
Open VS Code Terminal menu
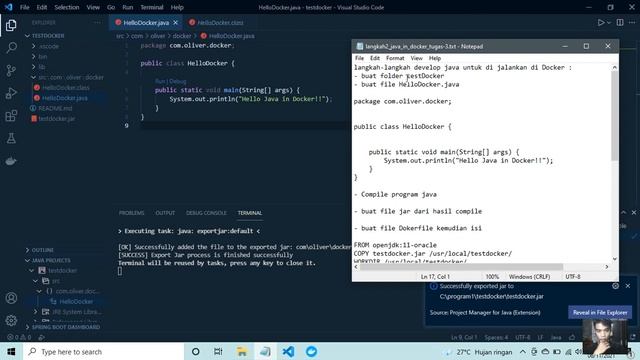(151, 7)
